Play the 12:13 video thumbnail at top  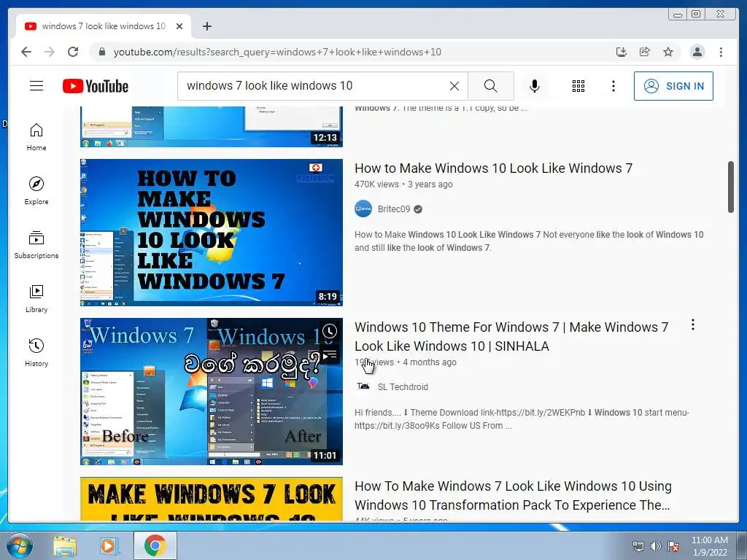[x=212, y=127]
